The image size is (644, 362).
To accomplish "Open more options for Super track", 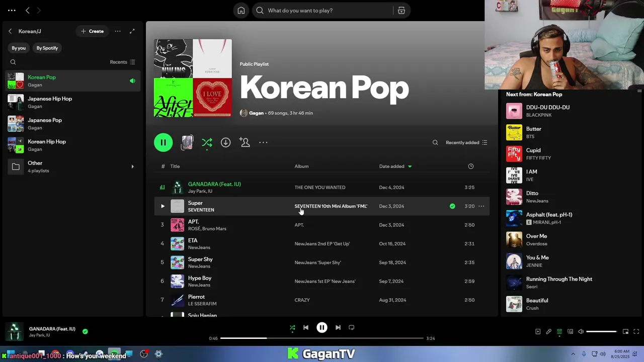I will click(481, 206).
